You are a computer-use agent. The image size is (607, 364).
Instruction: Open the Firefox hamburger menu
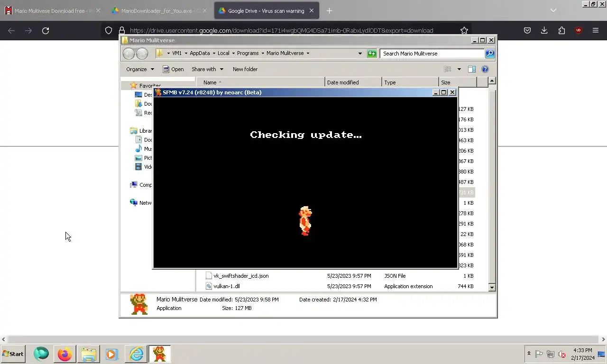point(596,30)
